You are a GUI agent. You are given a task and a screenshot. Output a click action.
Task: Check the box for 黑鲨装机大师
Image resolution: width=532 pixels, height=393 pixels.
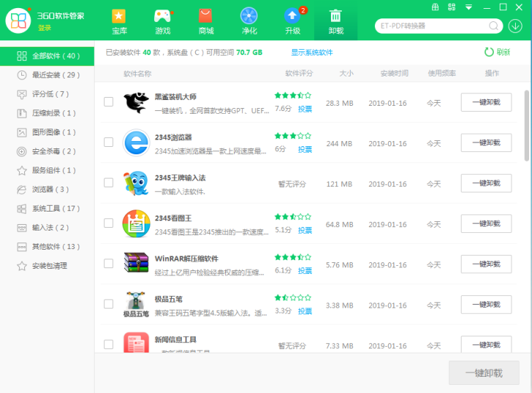(x=109, y=102)
